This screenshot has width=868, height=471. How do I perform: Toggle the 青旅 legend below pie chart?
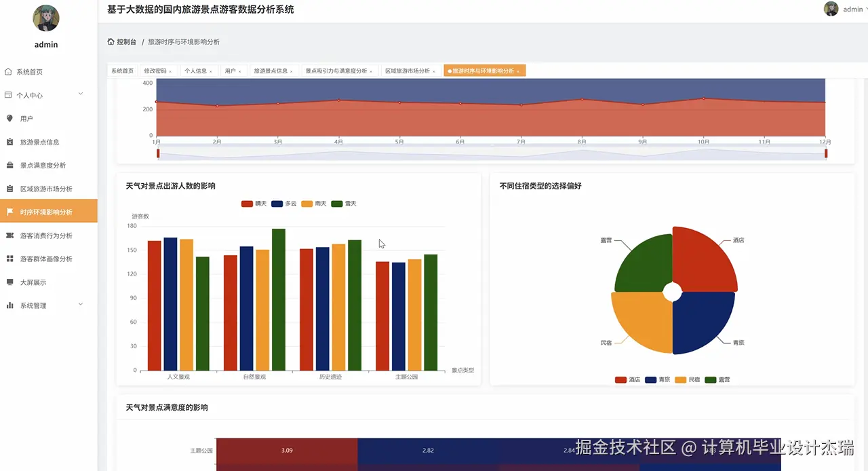[658, 380]
